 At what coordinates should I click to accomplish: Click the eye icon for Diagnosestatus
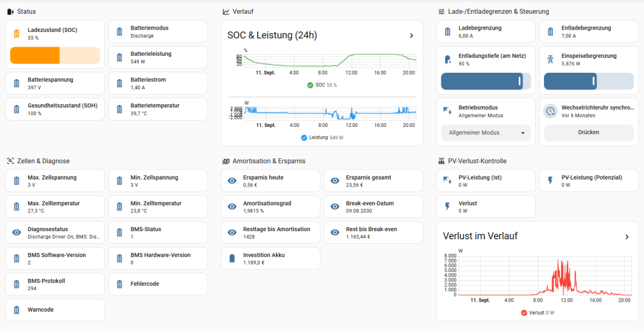click(16, 232)
